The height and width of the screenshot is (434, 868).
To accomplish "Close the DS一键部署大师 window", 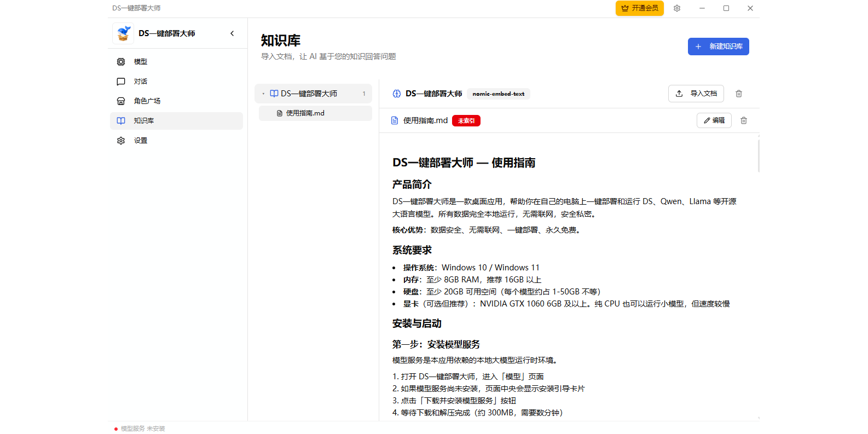I will [x=750, y=8].
